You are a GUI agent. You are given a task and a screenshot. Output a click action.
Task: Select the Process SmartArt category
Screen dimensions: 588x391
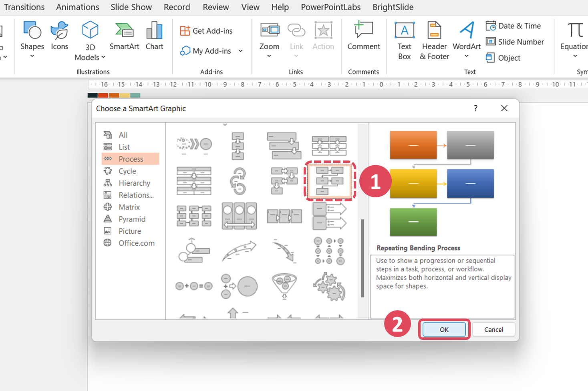(131, 159)
